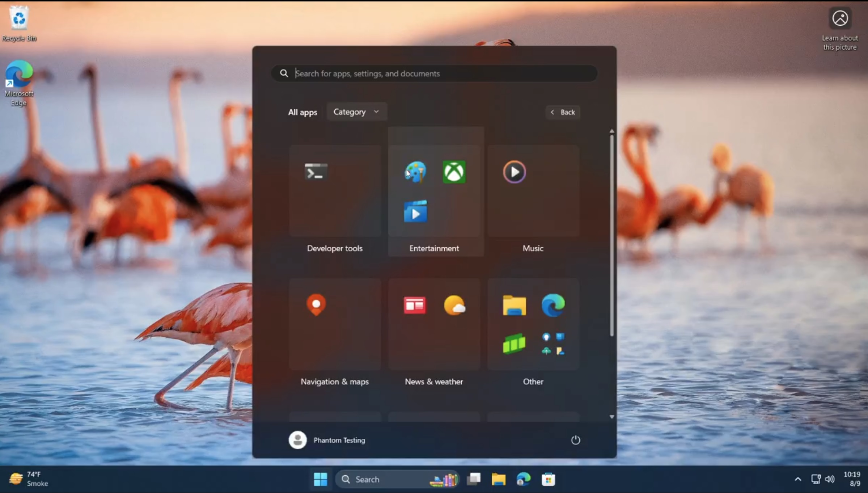Image resolution: width=868 pixels, height=493 pixels.
Task: Open the Other category
Action: [533, 332]
